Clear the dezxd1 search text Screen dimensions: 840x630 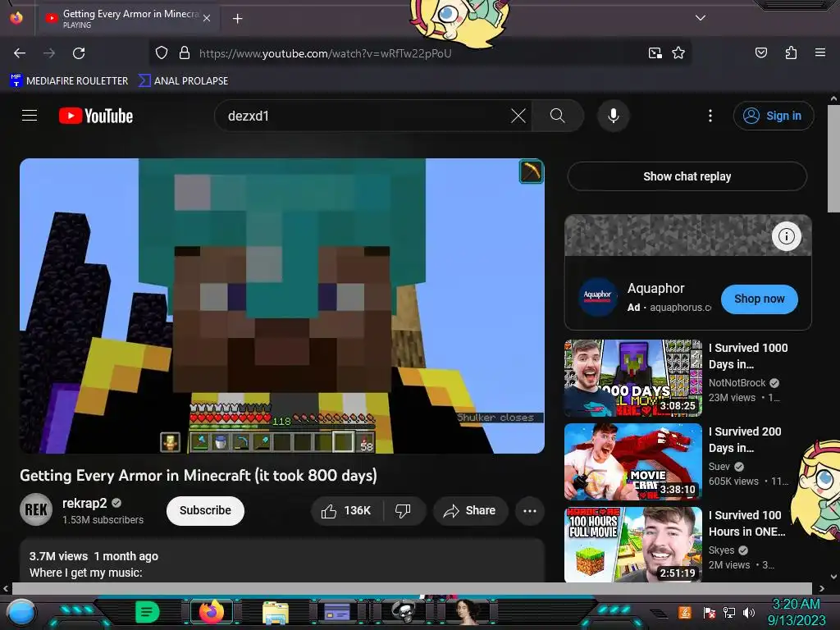tap(518, 116)
